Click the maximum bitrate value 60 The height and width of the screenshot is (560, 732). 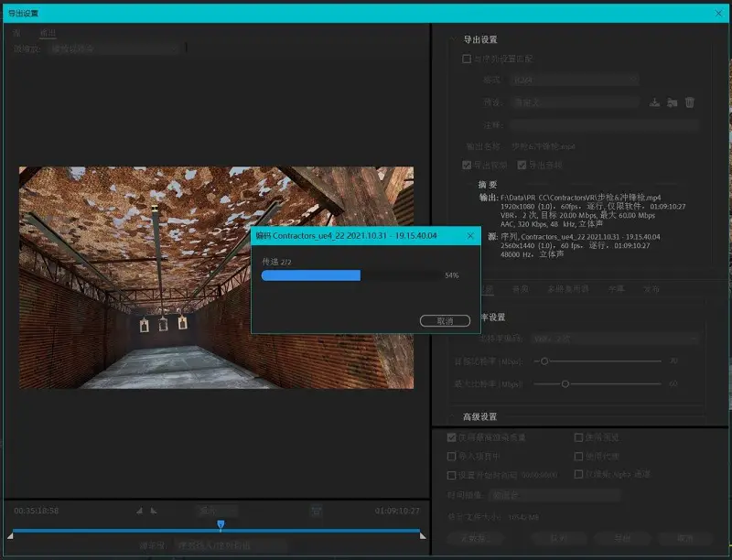point(673,383)
